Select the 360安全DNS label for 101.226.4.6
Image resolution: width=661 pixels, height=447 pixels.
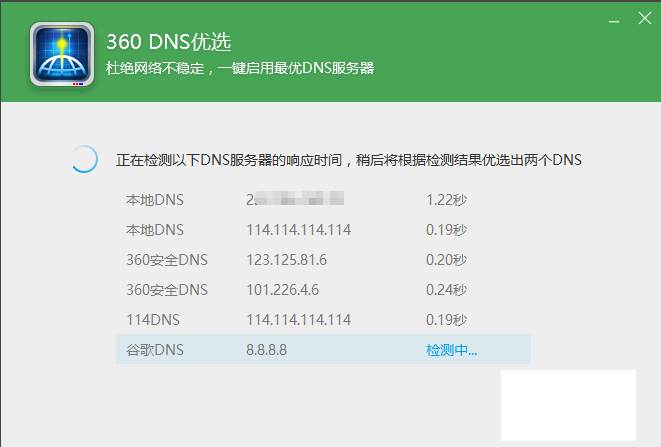point(167,290)
